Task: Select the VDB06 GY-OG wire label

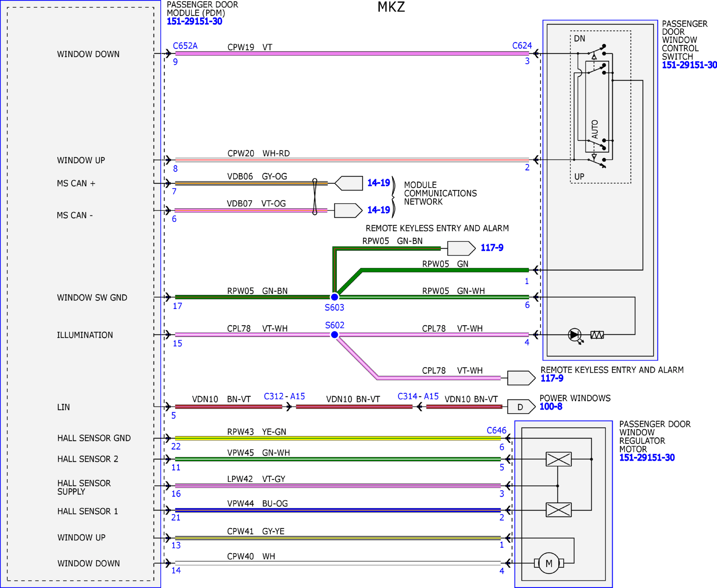Action: pyautogui.click(x=257, y=177)
